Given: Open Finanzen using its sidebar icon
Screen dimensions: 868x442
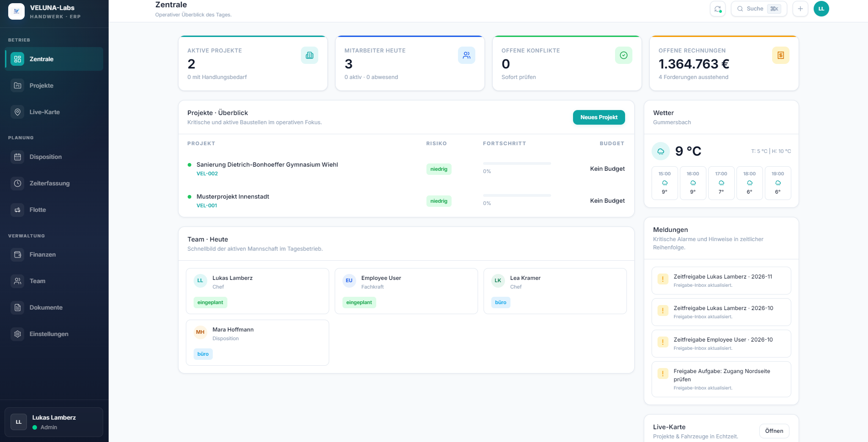Looking at the screenshot, I should click(17, 254).
